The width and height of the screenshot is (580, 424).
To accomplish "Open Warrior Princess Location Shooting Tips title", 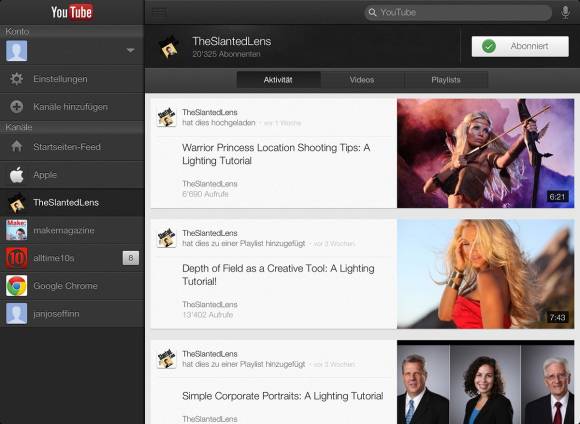I will click(276, 154).
